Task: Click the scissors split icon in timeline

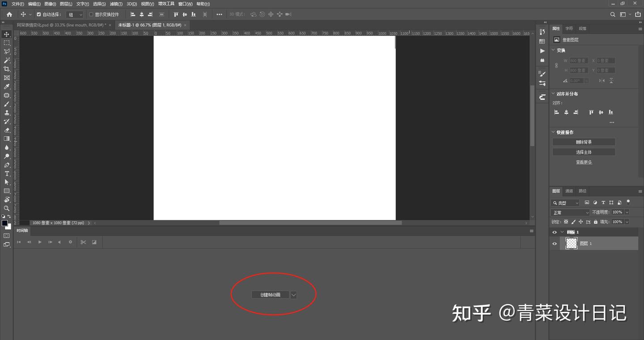Action: click(83, 242)
